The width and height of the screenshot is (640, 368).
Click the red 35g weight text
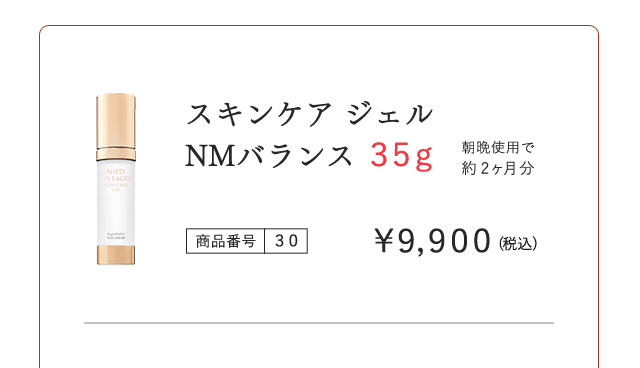pyautogui.click(x=401, y=157)
